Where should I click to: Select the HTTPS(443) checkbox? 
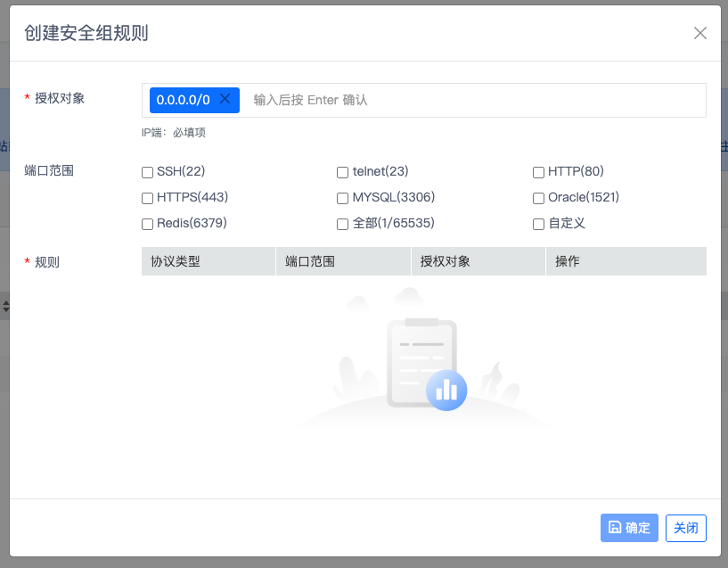[x=148, y=198]
